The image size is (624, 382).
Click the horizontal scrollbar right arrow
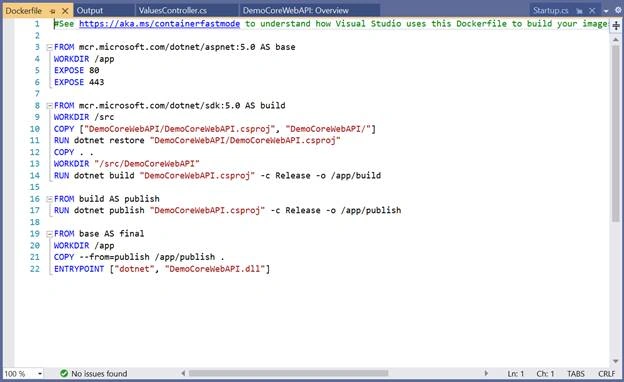click(486, 373)
